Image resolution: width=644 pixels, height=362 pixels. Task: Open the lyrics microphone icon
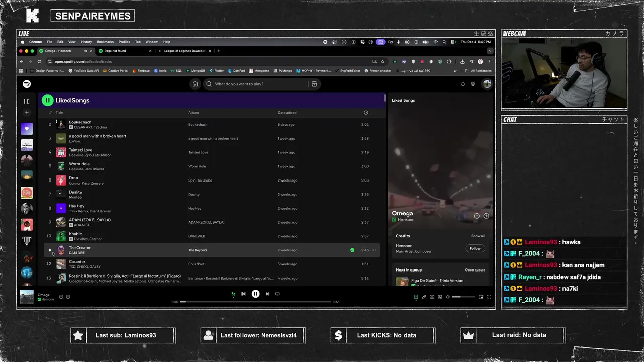click(x=424, y=297)
